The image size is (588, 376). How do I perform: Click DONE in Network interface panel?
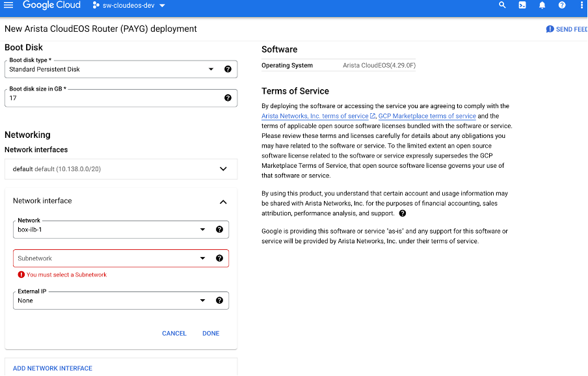click(x=211, y=333)
